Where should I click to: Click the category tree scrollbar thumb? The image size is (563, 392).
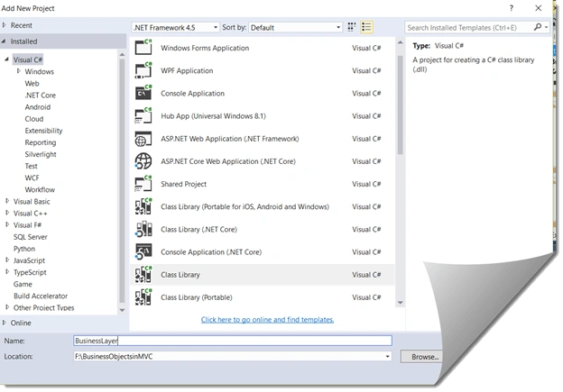pyautogui.click(x=122, y=181)
